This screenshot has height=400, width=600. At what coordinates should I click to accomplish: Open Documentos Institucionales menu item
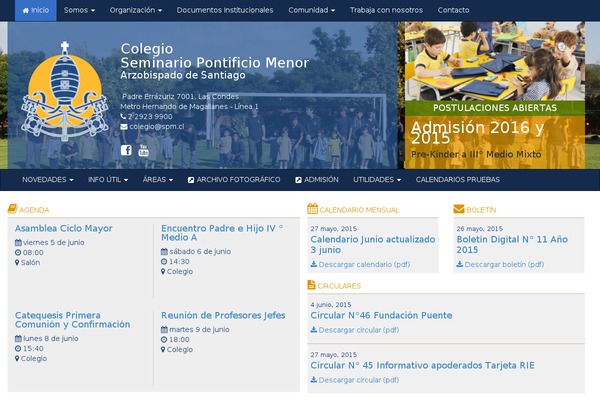tap(225, 10)
